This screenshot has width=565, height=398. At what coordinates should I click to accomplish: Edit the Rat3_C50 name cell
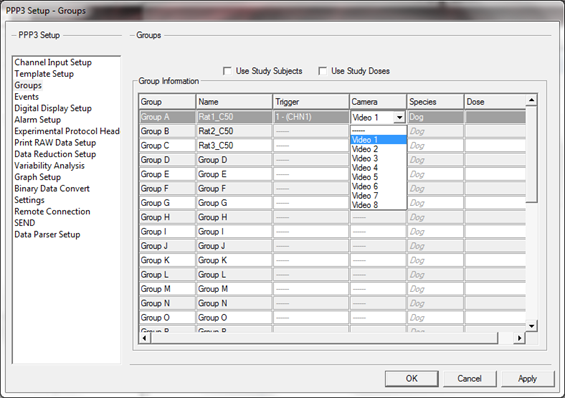[x=234, y=146]
